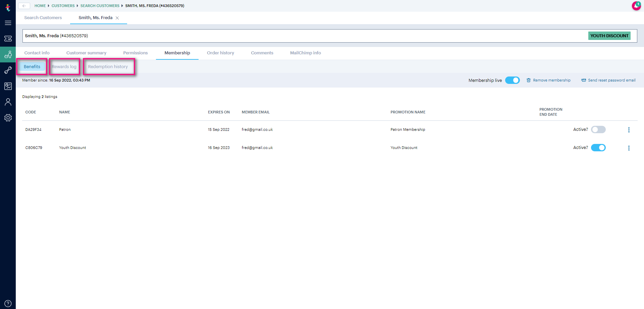
Task: Open the hamburger menu in sidebar
Action: coord(8,23)
